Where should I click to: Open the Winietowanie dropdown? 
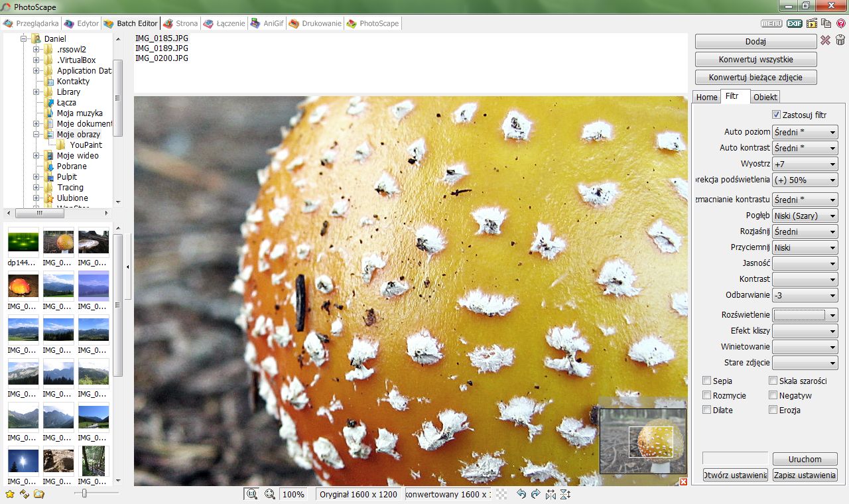tap(805, 347)
